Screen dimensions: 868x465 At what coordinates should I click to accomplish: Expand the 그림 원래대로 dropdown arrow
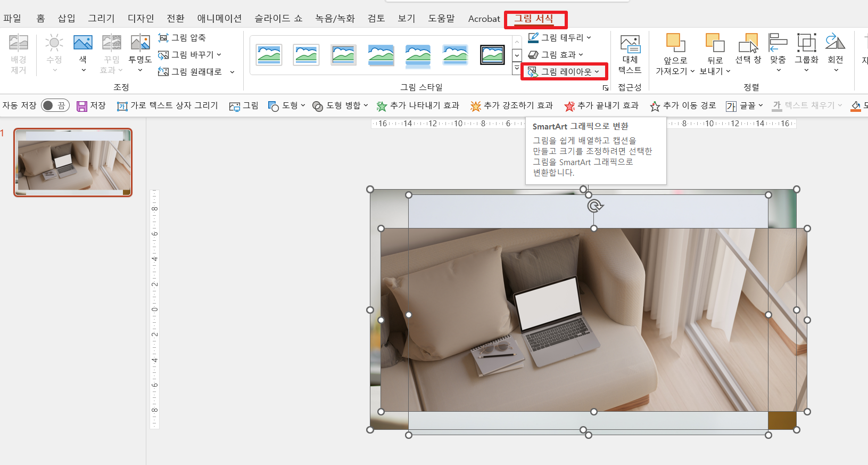point(233,72)
